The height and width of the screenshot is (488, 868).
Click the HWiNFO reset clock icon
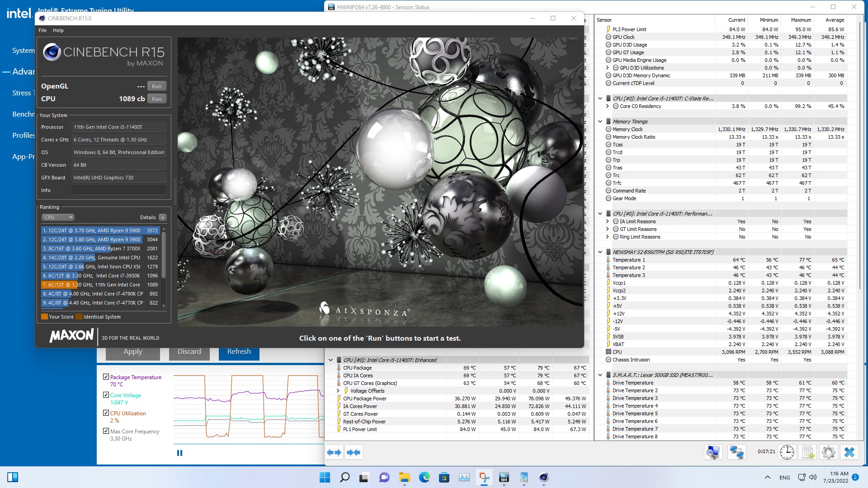point(787,452)
